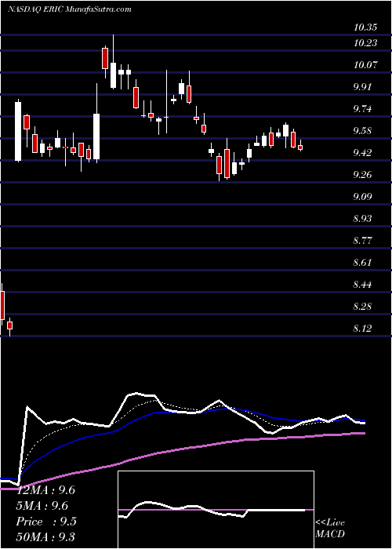Click inside the MACD inset chart box
This screenshot has height=549, width=392.
click(x=216, y=510)
